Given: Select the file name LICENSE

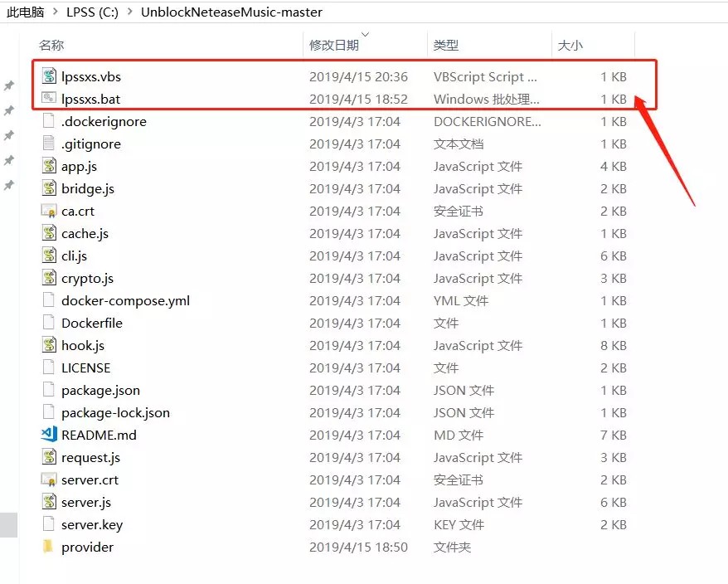Looking at the screenshot, I should pos(86,368).
